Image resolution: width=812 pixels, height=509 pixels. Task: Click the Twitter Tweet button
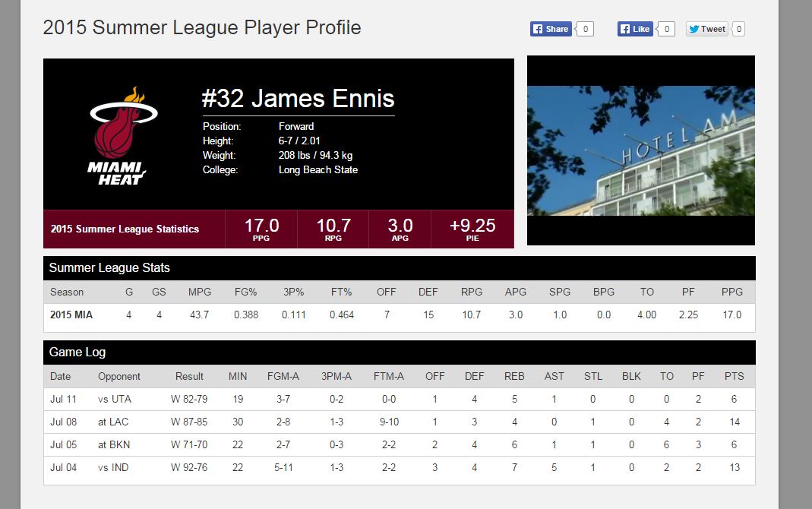(707, 29)
